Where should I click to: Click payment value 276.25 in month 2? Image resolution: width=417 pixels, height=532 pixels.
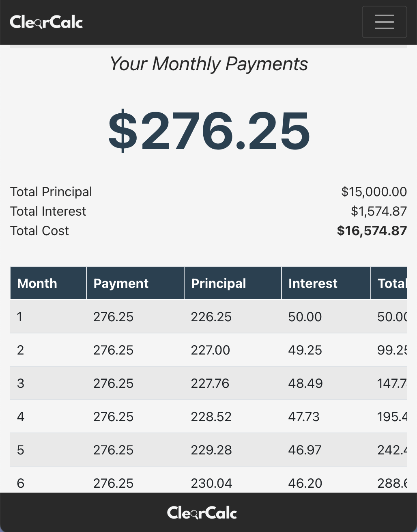(113, 350)
